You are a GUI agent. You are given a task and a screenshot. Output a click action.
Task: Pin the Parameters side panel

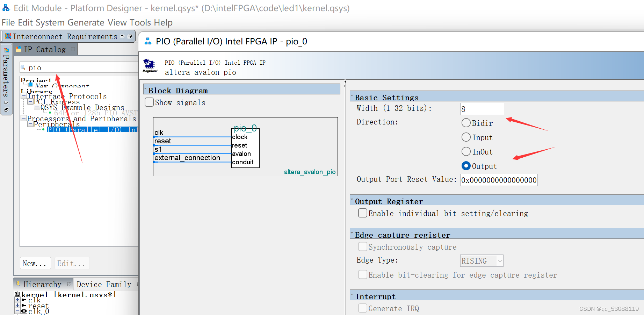6,102
